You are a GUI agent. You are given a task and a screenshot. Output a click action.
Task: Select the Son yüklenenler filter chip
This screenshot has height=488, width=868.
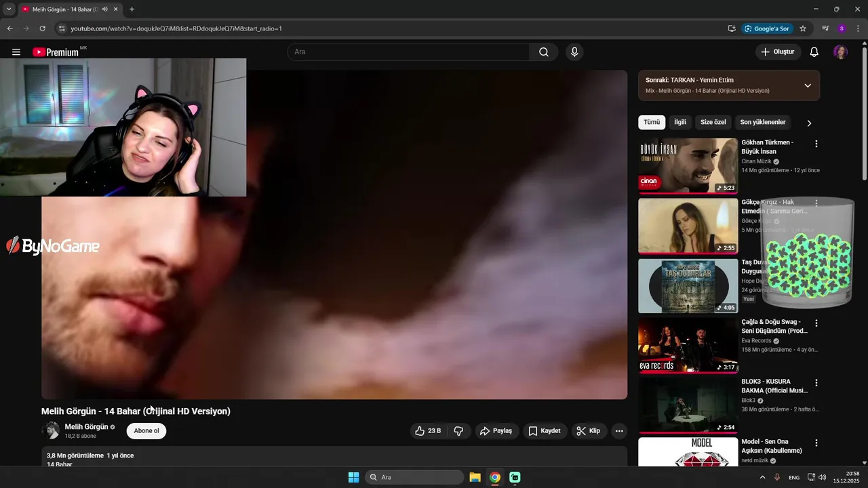click(x=763, y=122)
